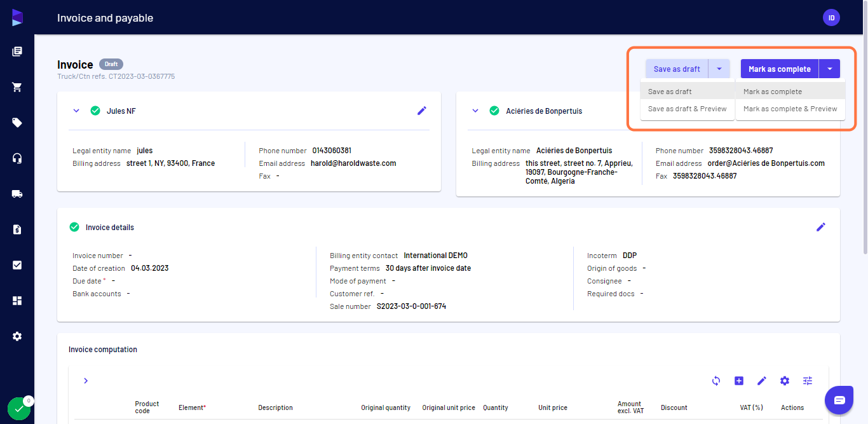Click email order@Aciéries de Bonpertuis.com
Screen dimensions: 868x424
point(766,163)
